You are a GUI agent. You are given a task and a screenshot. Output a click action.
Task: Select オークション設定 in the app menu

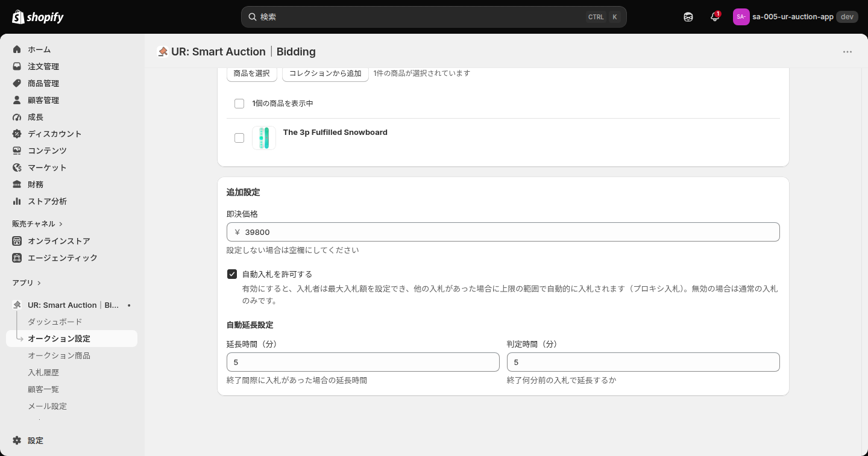(72, 339)
